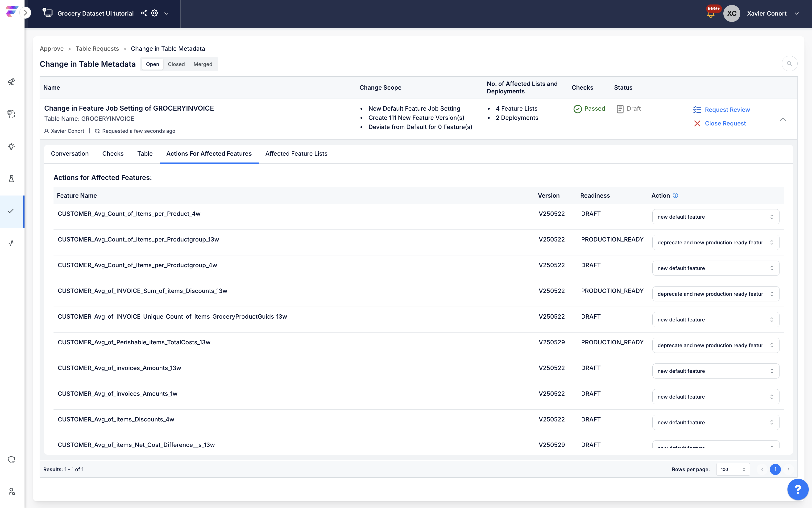The image size is (812, 508).
Task: Click the AI head icon in sidebar
Action: coord(11,114)
